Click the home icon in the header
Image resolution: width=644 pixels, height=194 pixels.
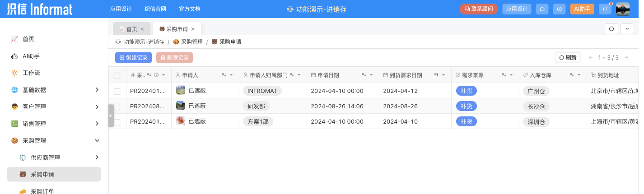pyautogui.click(x=542, y=9)
